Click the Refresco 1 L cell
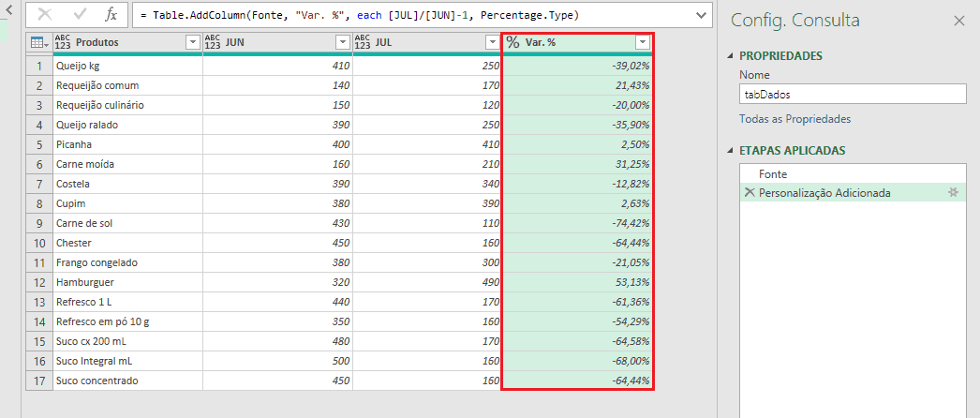The image size is (980, 418). (x=128, y=302)
